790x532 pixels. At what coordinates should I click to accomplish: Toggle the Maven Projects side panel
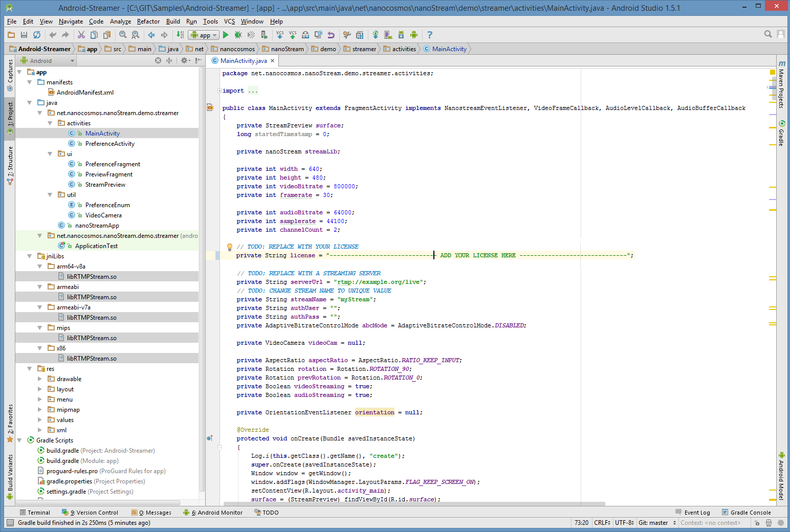coord(781,84)
